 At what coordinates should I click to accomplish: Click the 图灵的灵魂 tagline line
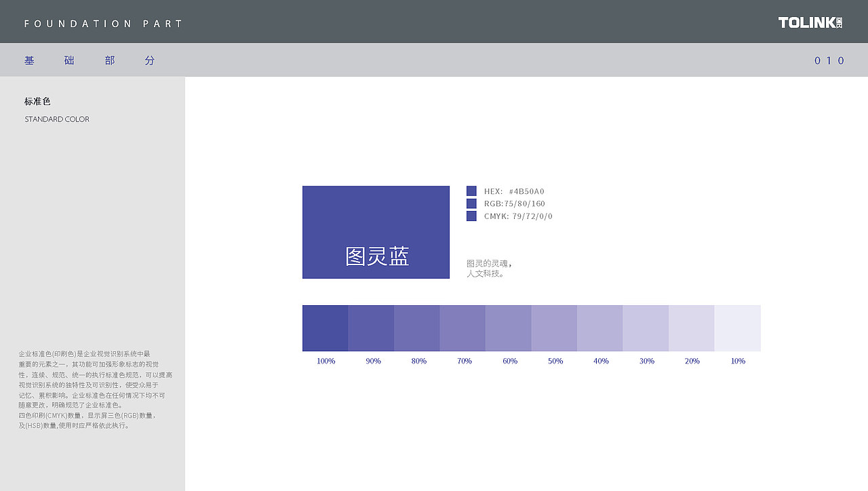[x=489, y=263]
